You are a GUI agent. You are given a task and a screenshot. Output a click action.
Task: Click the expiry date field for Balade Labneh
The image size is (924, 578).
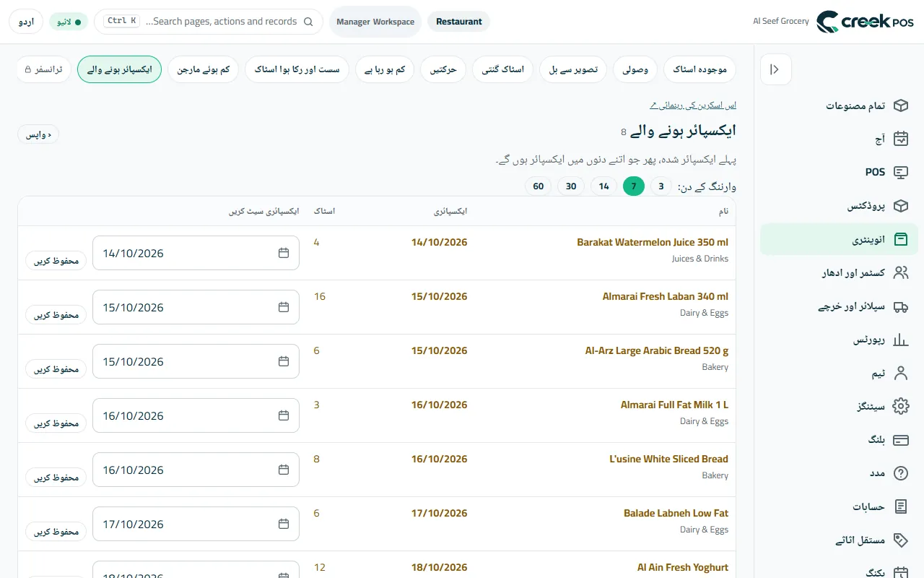coord(196,524)
